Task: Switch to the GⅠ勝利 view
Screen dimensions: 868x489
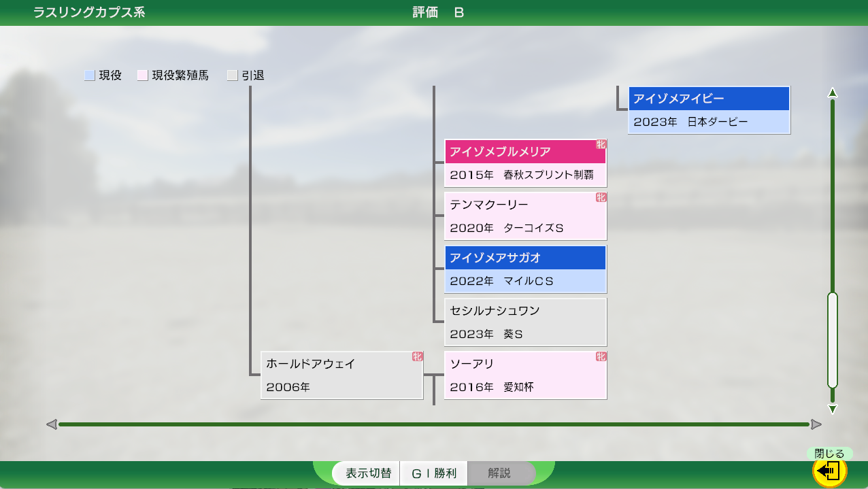Action: click(433, 473)
